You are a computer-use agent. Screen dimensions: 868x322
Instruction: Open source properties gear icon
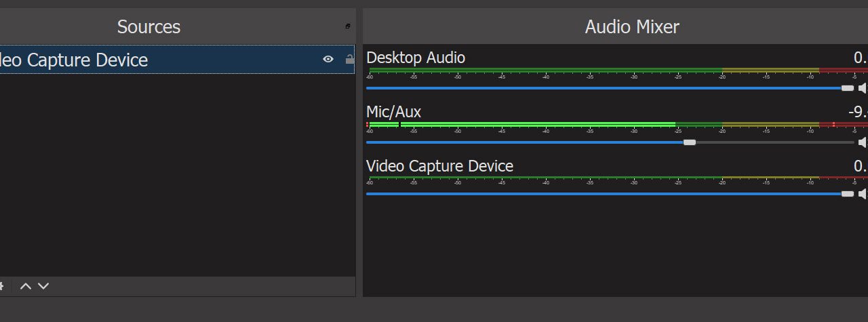click(1, 286)
